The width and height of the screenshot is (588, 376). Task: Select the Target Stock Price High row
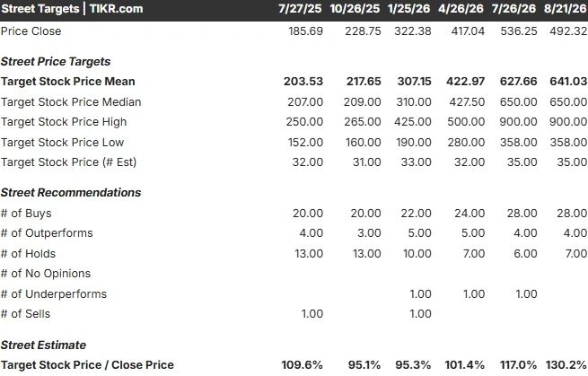[294, 122]
